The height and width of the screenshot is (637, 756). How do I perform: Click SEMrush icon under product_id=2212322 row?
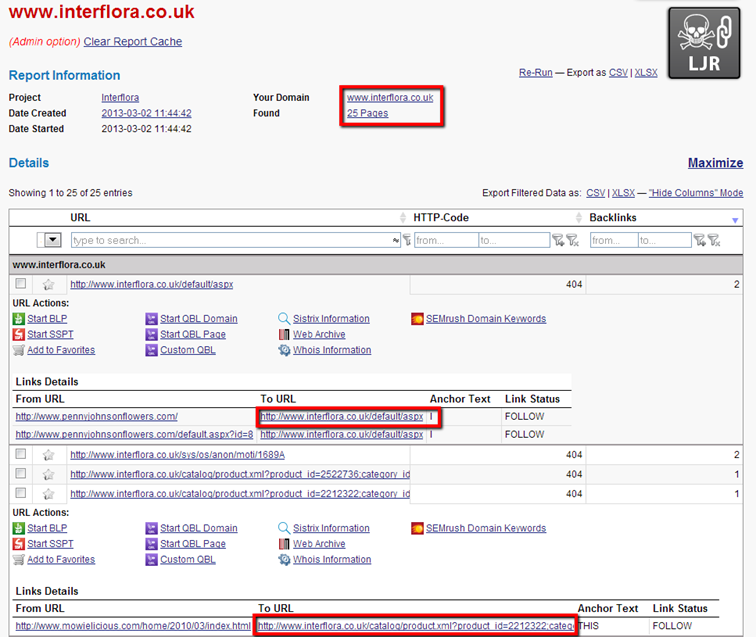417,528
